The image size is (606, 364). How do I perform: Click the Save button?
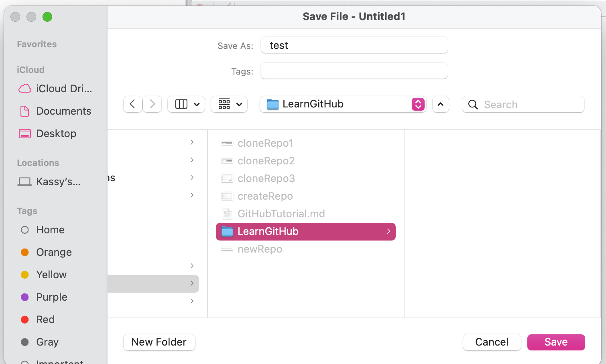556,342
